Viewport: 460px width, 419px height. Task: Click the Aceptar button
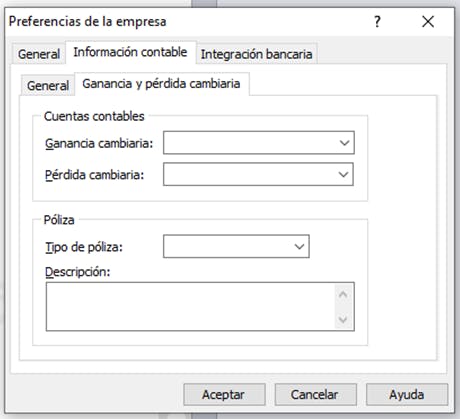224,395
